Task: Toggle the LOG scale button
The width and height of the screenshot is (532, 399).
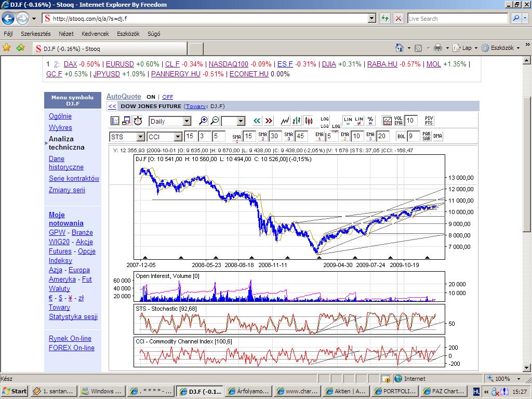Action: [x=325, y=119]
